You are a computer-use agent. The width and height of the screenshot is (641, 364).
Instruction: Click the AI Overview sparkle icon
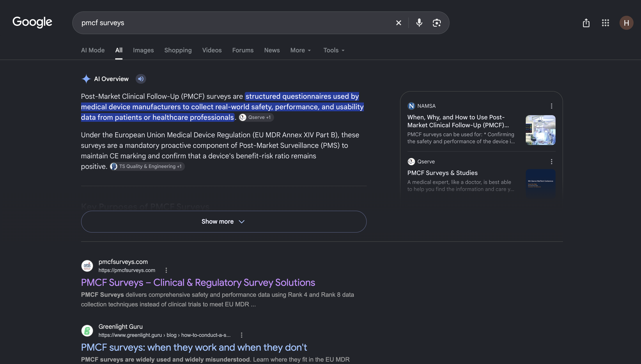point(86,79)
